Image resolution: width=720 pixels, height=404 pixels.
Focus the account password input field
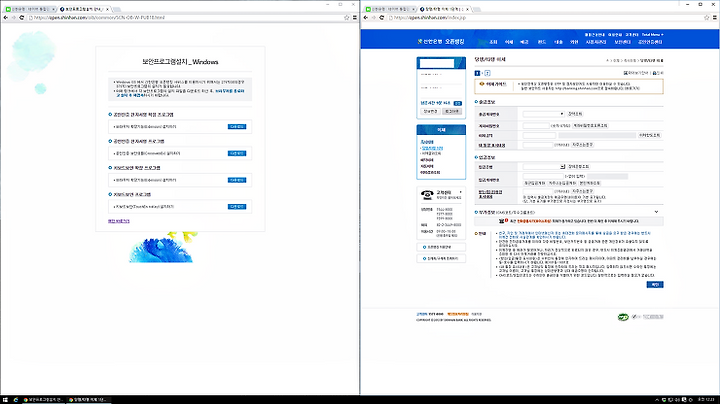[536, 125]
